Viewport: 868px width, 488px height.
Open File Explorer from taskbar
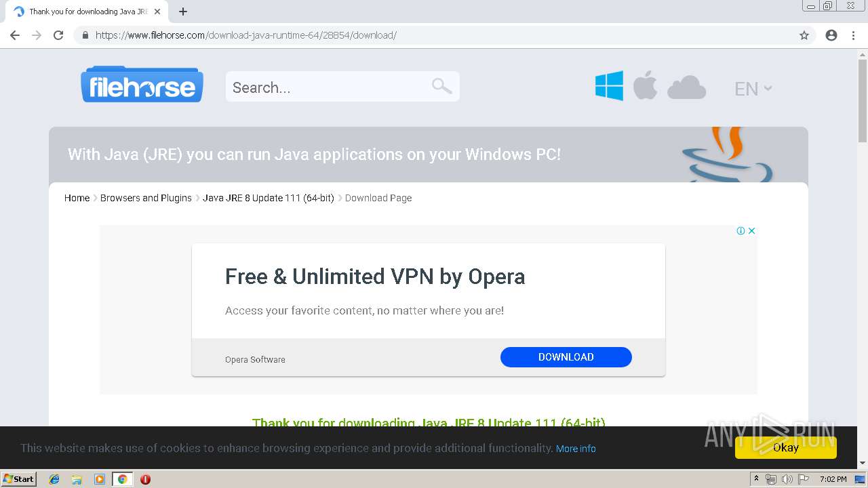click(77, 479)
